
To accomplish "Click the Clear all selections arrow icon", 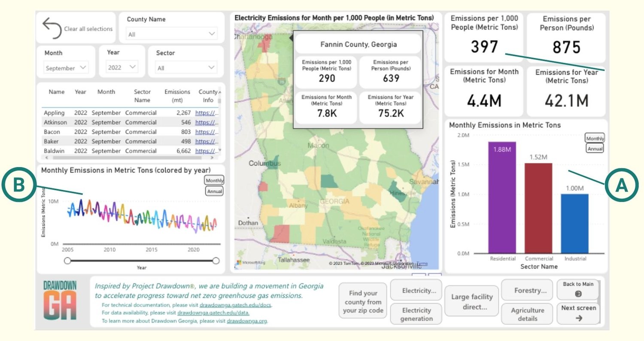I will point(52,27).
